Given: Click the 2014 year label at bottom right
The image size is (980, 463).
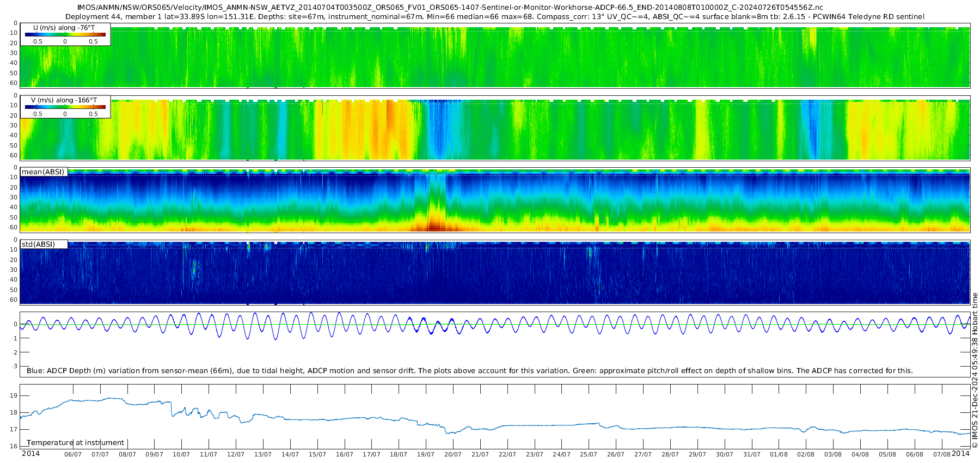Looking at the screenshot, I should (x=960, y=454).
